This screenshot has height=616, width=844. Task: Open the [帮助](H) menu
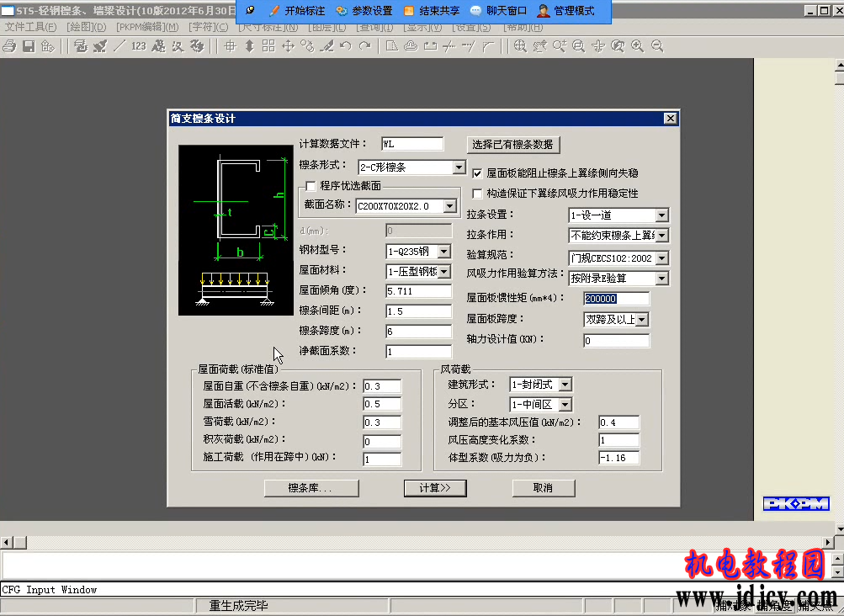(523, 27)
